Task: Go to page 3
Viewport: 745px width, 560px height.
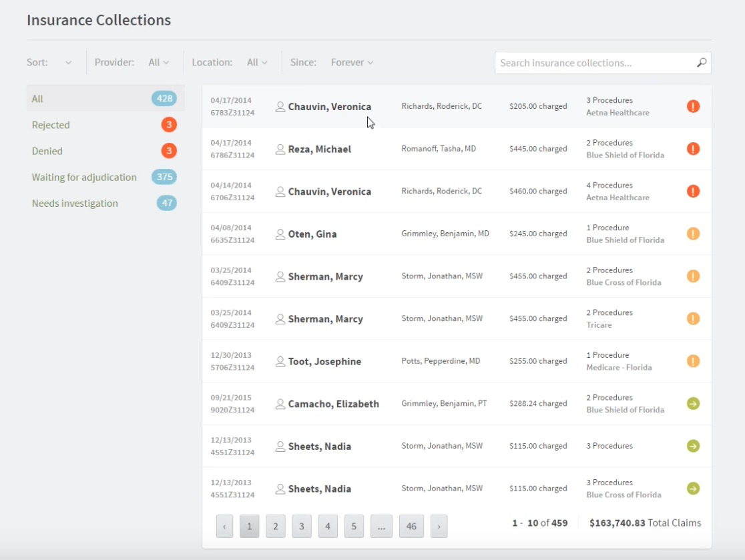Action: 302,526
